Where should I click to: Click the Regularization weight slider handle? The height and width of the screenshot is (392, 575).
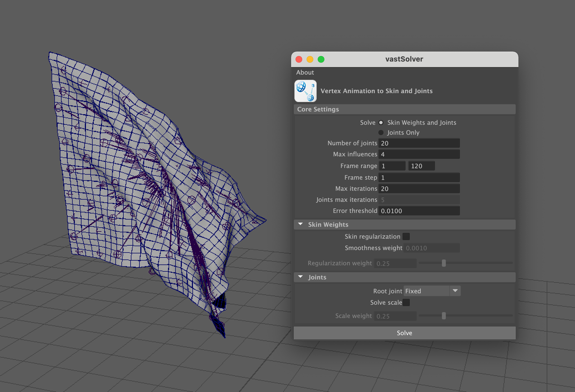[444, 263]
